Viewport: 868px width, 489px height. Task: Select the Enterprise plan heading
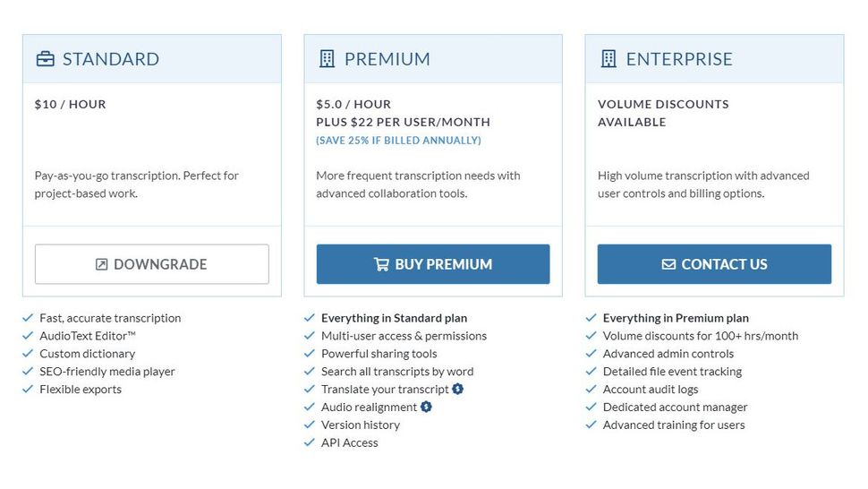(x=678, y=59)
